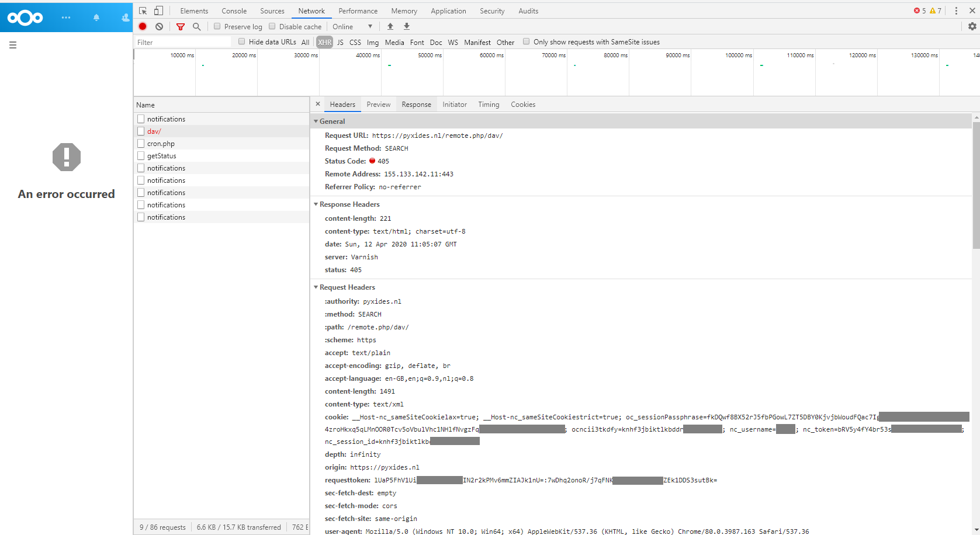This screenshot has height=535, width=980.
Task: Show the Preview tab of the request
Action: coord(379,105)
